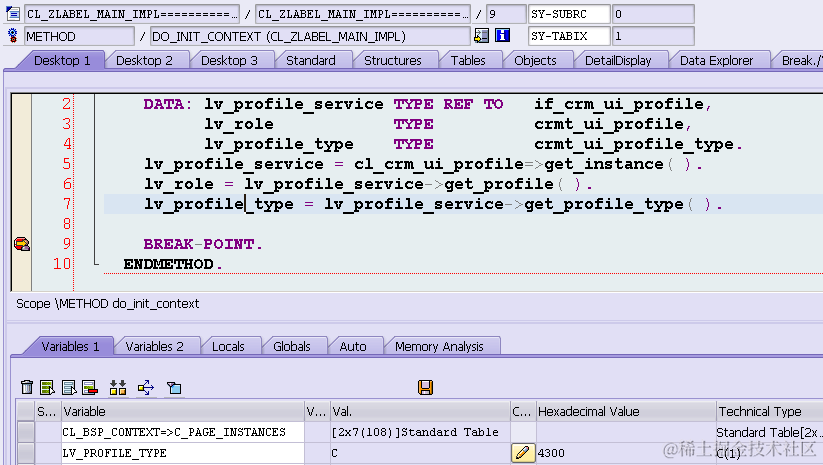823x465 pixels.
Task: Click the event type icon beside METHOD
Action: (x=12, y=36)
